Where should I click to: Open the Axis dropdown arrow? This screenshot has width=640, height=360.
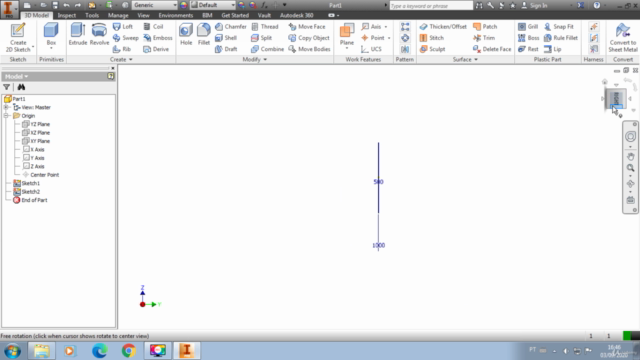(x=386, y=27)
